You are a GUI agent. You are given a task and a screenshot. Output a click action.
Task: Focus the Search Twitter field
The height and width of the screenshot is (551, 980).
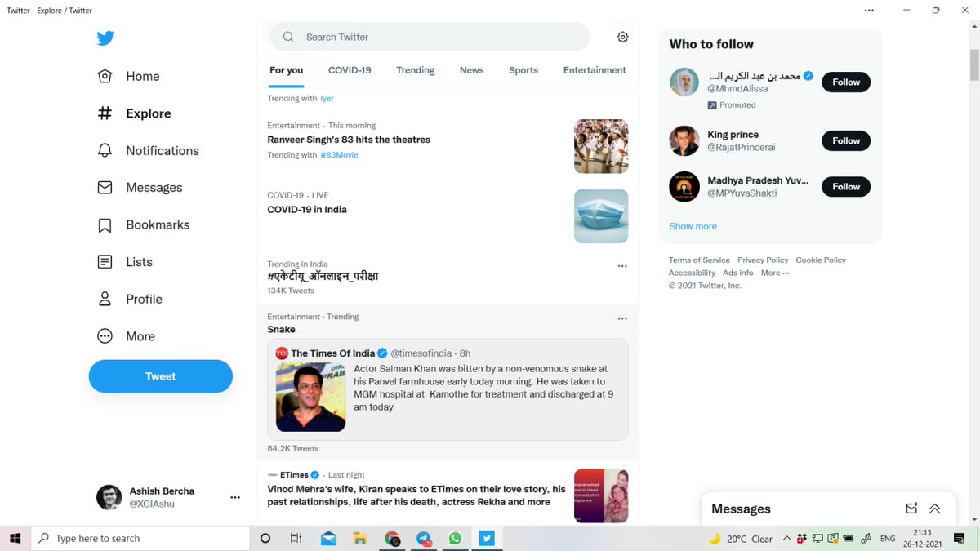click(x=430, y=37)
